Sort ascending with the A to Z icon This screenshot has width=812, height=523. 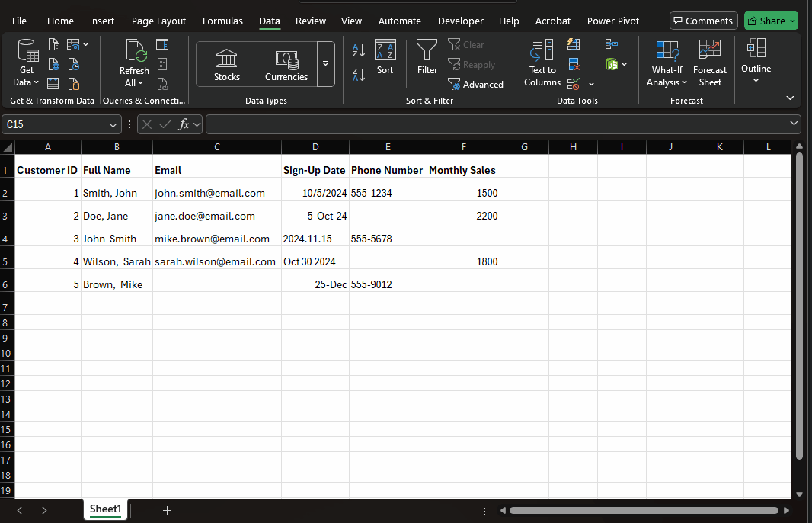[359, 51]
